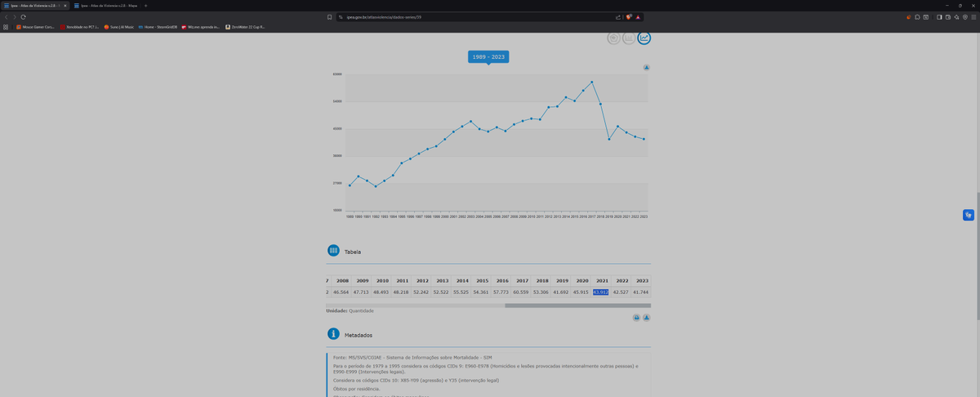Click the 2017 column header in table
The height and width of the screenshot is (397, 980).
pyautogui.click(x=522, y=280)
